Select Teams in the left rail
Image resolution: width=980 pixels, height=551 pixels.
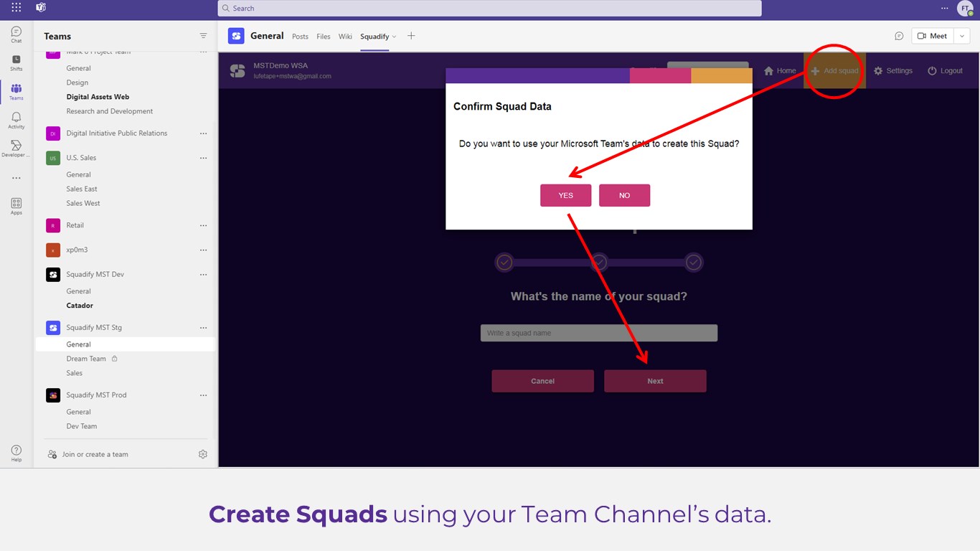pos(16,92)
